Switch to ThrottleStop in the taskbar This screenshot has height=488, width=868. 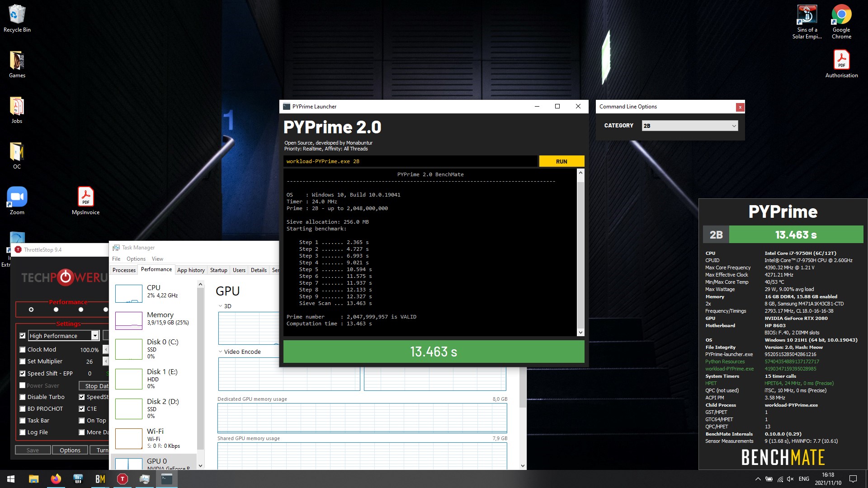[x=122, y=479]
